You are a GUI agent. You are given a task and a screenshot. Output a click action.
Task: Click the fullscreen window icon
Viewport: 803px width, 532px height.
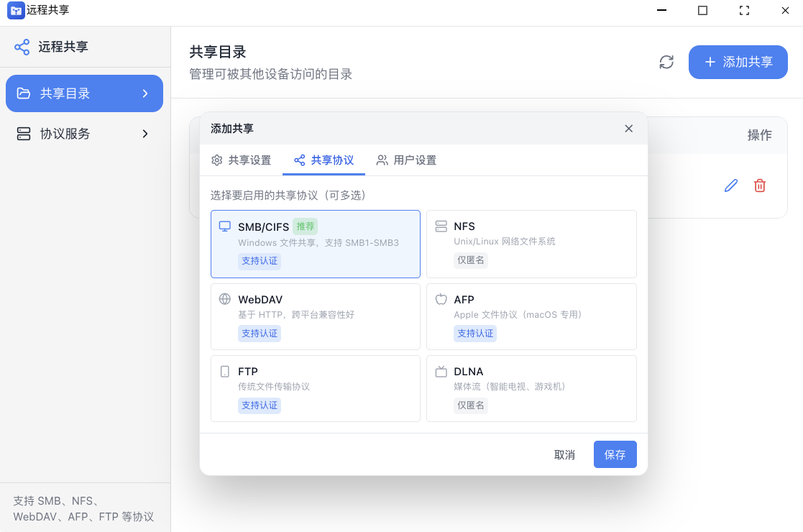[744, 10]
